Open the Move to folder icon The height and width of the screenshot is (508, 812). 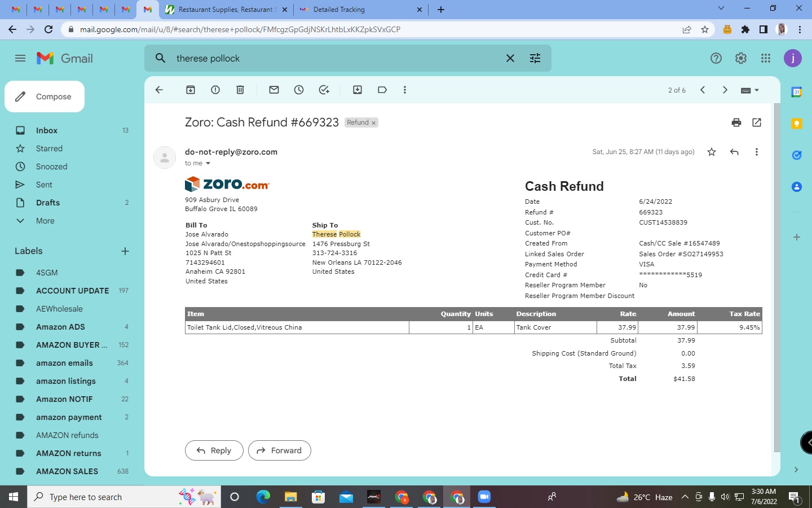point(358,90)
